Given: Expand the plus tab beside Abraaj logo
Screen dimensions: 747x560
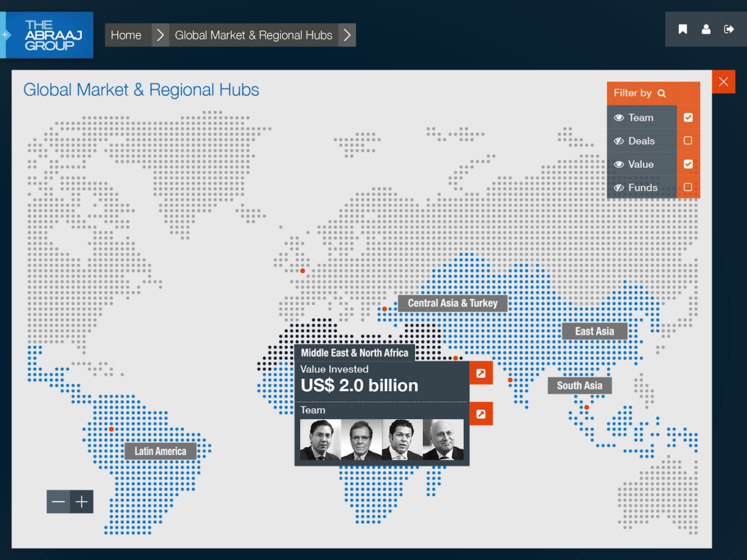Looking at the screenshot, I should [x=6, y=35].
